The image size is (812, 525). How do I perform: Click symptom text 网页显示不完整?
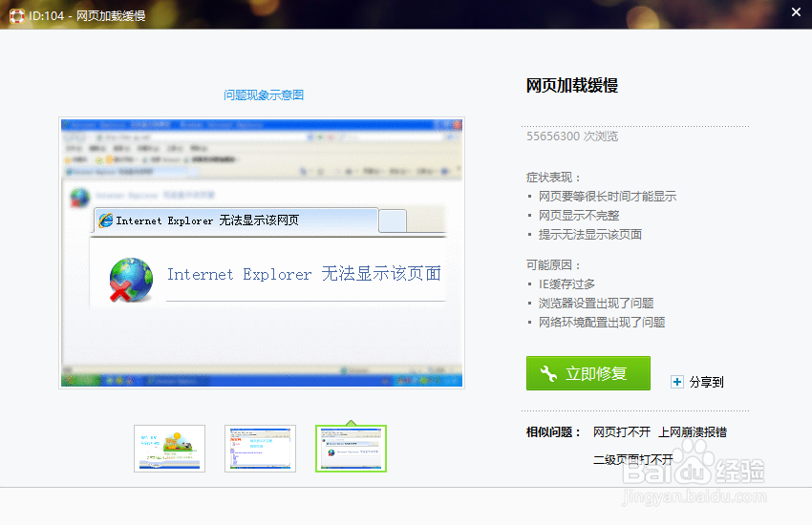[x=579, y=215]
